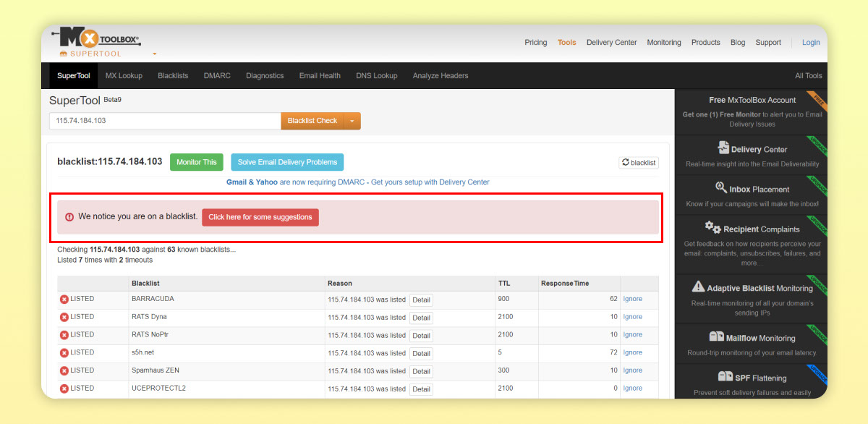
Task: Click Detail for RATS Dyna row
Action: click(x=421, y=318)
